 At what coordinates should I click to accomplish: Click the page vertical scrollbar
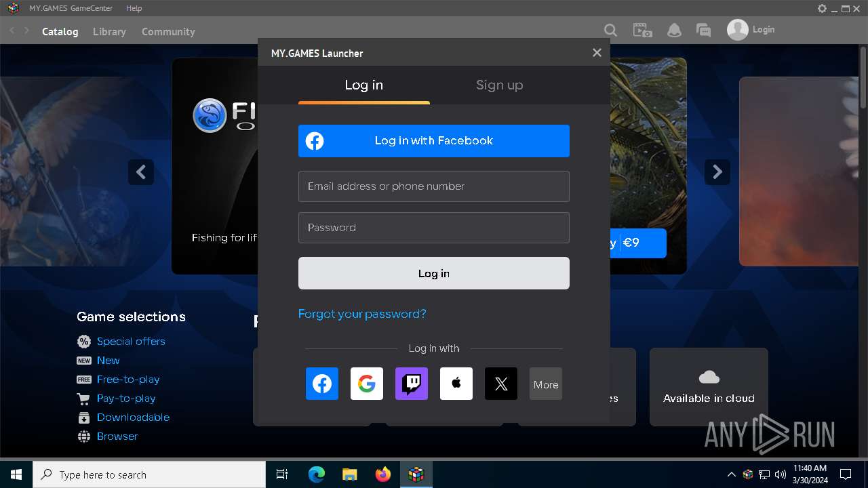click(863, 76)
